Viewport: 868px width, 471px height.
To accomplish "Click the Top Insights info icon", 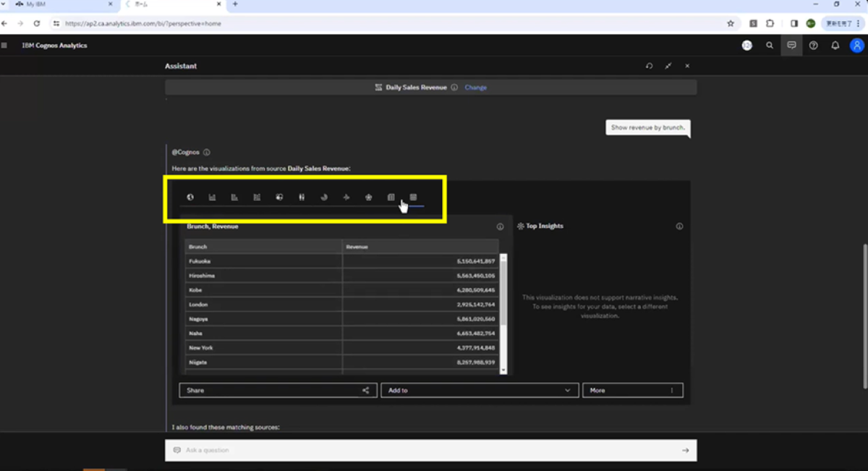I will click(679, 226).
